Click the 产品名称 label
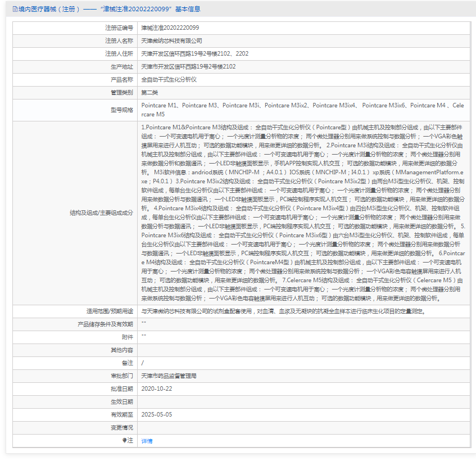This screenshot has width=476, height=461. click(x=122, y=80)
